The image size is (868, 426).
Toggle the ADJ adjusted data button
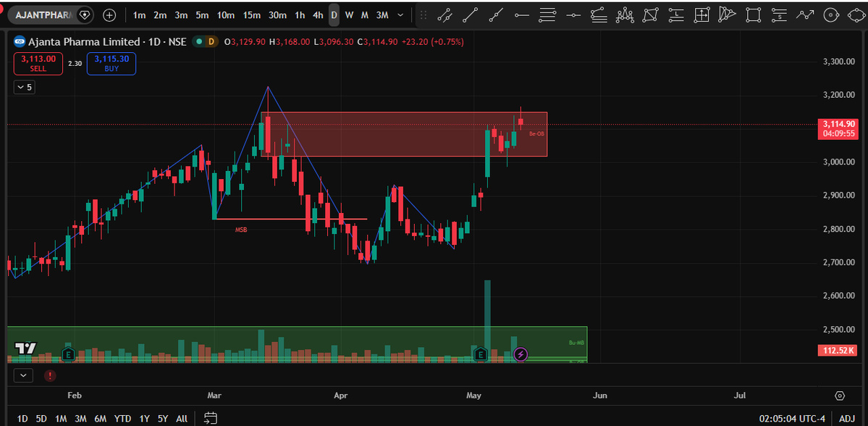[x=846, y=418]
